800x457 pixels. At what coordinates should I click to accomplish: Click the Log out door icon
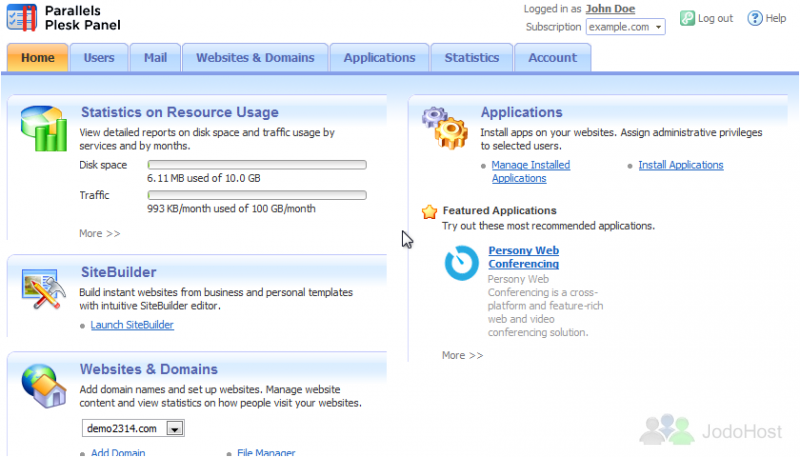tap(688, 18)
